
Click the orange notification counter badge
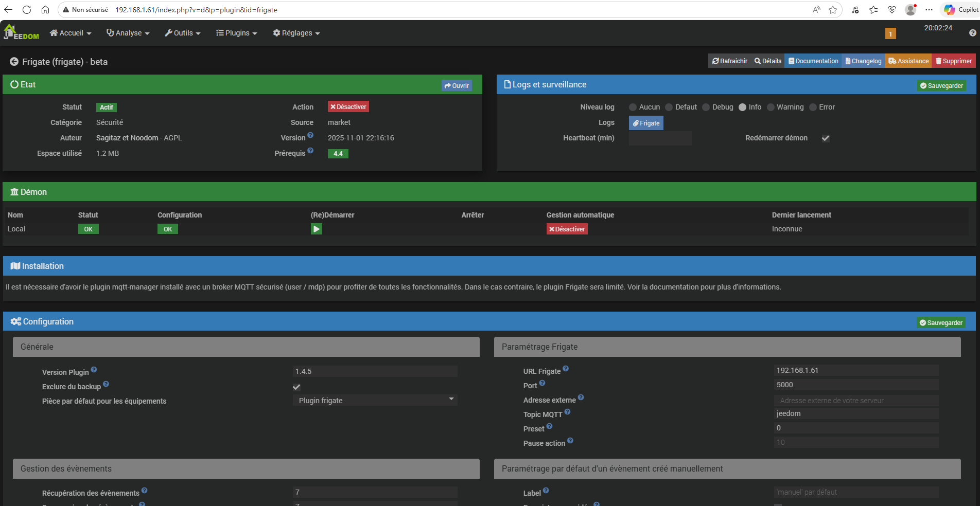tap(890, 33)
